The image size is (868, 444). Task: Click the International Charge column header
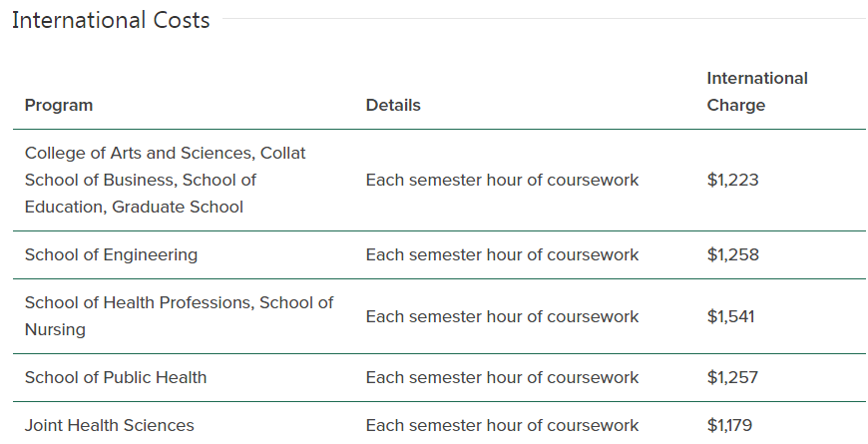757,92
